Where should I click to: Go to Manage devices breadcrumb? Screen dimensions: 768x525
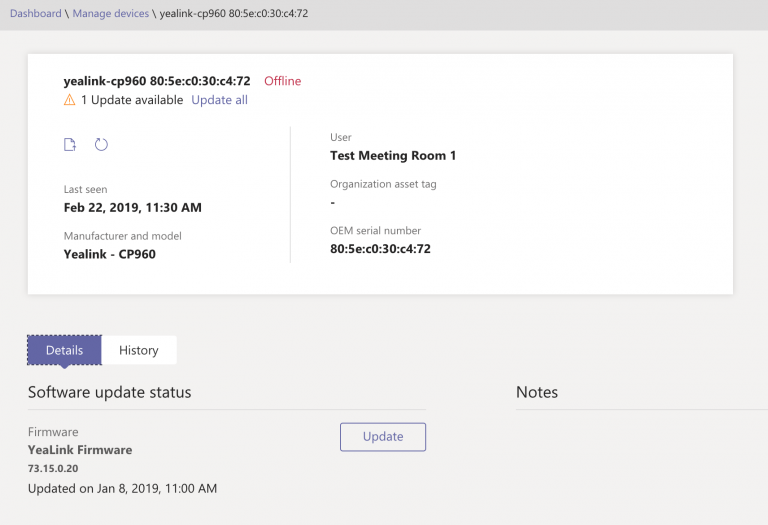pyautogui.click(x=111, y=13)
